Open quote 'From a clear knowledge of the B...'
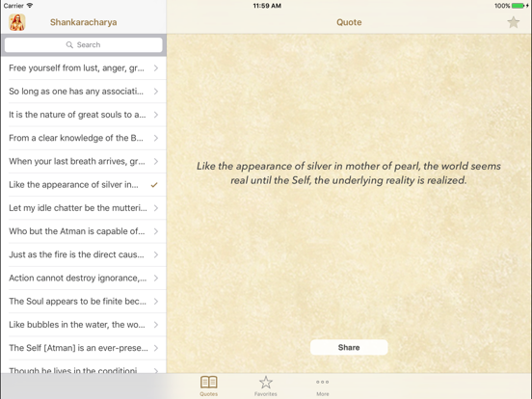Viewport: 532px width, 399px height. pos(84,138)
